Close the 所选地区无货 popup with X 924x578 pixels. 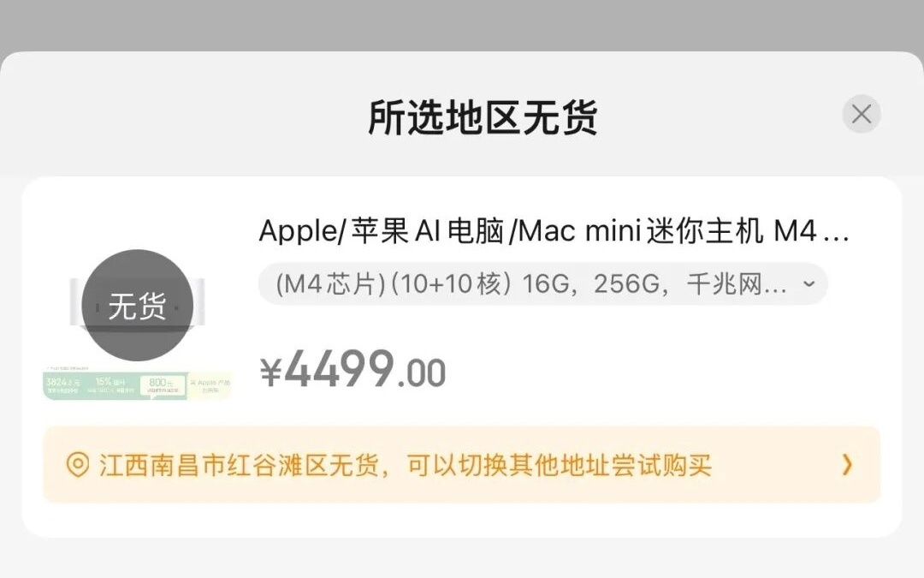861,114
